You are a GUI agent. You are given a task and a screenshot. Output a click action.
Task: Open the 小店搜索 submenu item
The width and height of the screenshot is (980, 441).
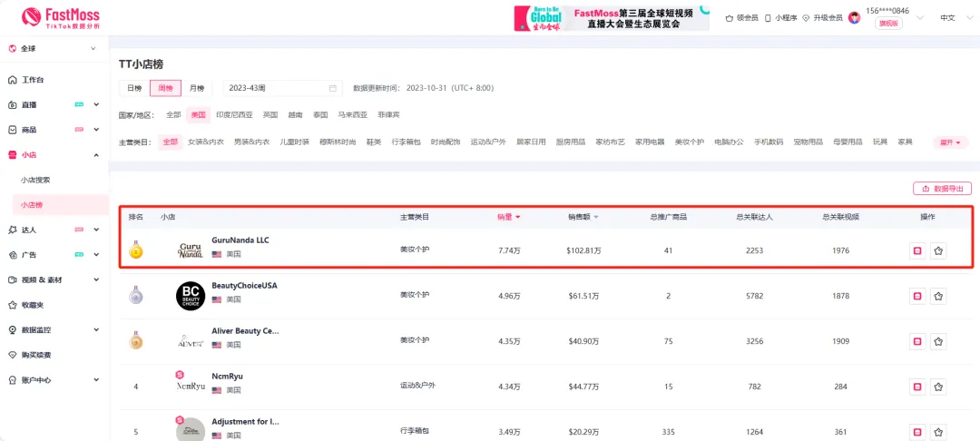35,180
